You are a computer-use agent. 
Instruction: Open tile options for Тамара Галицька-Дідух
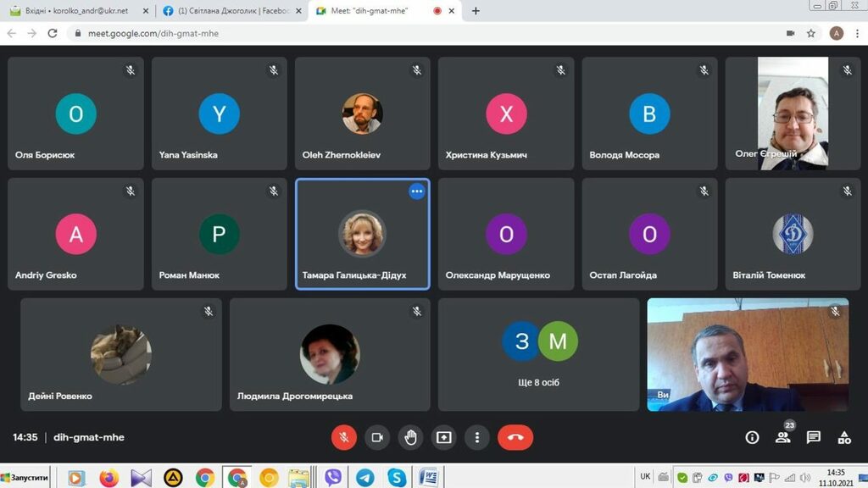point(416,191)
